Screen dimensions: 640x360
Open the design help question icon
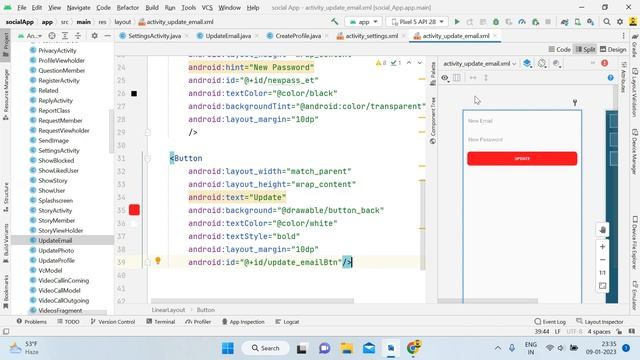pyautogui.click(x=611, y=78)
